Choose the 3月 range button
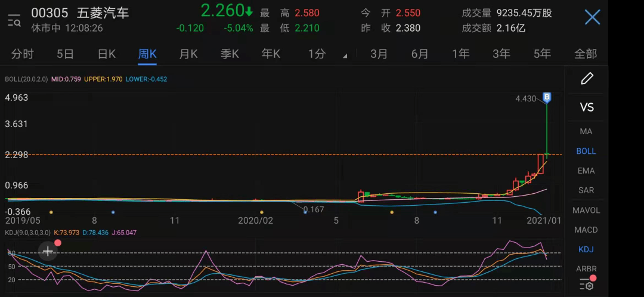Screen dimensions: 644x297 pyautogui.click(x=379, y=54)
